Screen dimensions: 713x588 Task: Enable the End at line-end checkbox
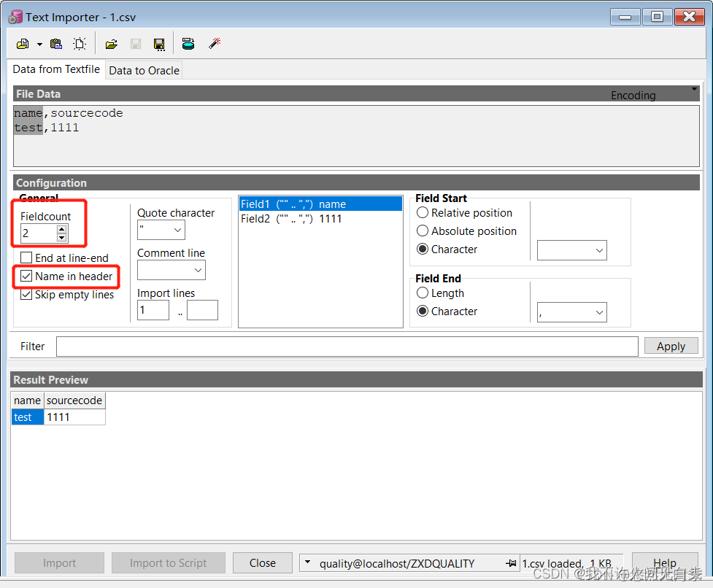(26, 258)
